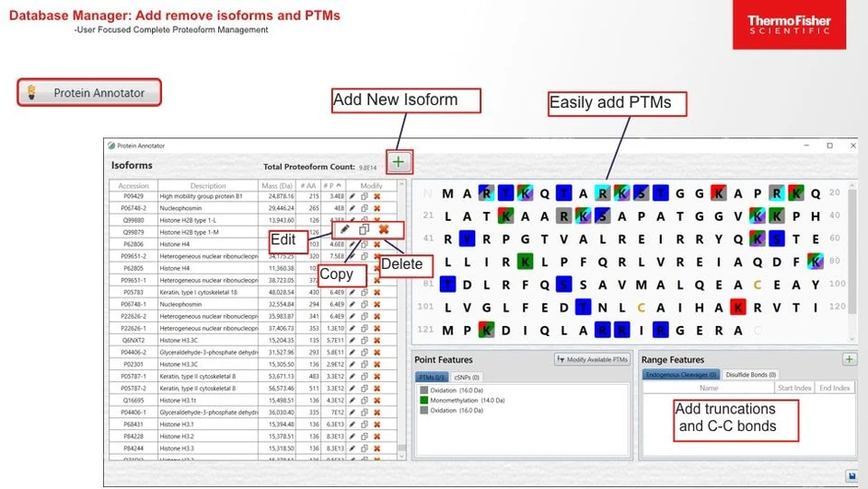This screenshot has width=868, height=489.
Task: Select the Q99879 Histone H2B type 1-M row
Action: coord(252,232)
